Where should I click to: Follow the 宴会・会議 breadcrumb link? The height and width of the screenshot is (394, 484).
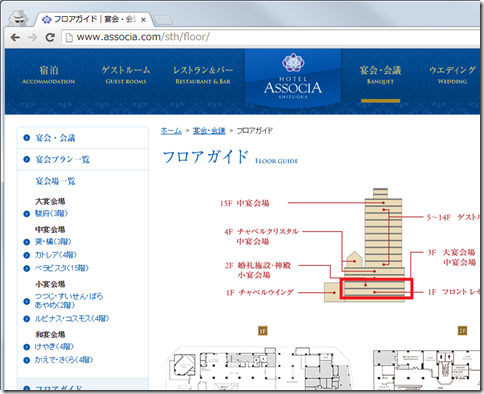coord(209,131)
